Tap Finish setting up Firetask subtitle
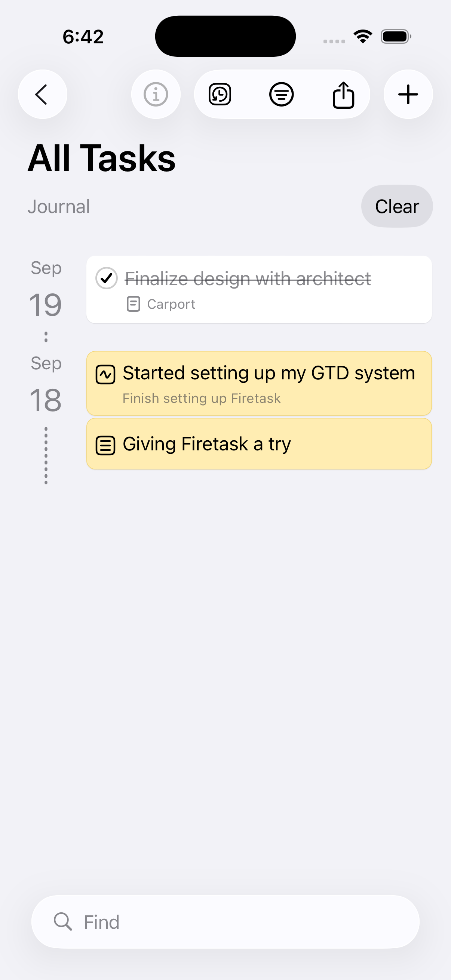 coord(201,398)
